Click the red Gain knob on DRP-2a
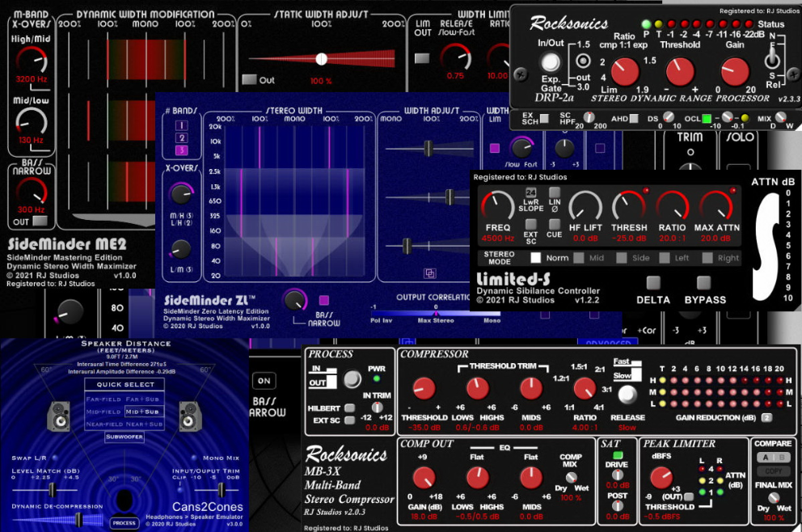802x532 pixels. tap(735, 71)
